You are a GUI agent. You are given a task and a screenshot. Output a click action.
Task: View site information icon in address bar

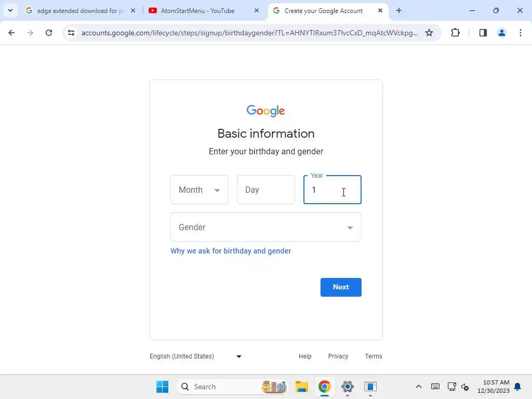click(71, 33)
